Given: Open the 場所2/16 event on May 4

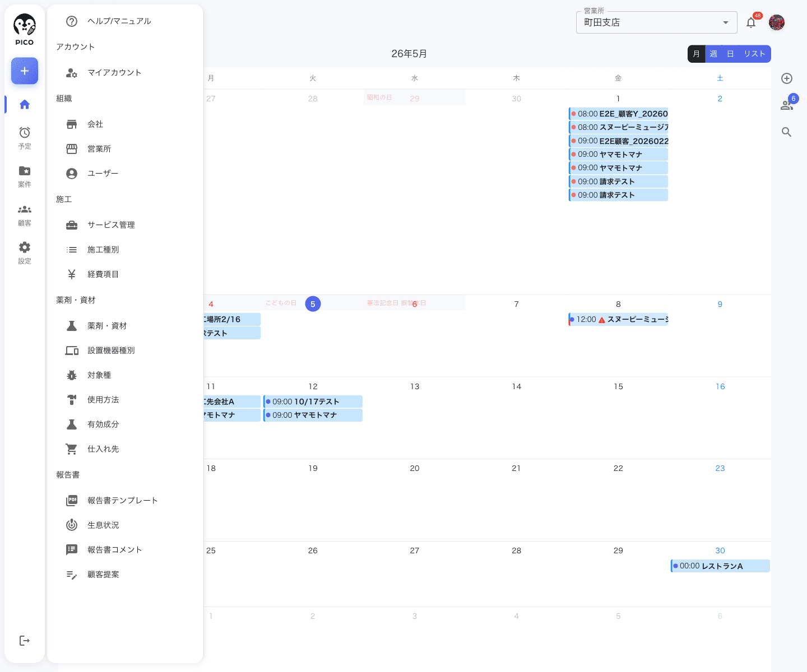Looking at the screenshot, I should coord(232,319).
